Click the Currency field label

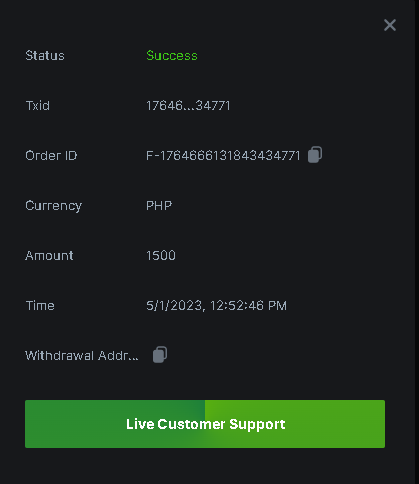pos(54,206)
